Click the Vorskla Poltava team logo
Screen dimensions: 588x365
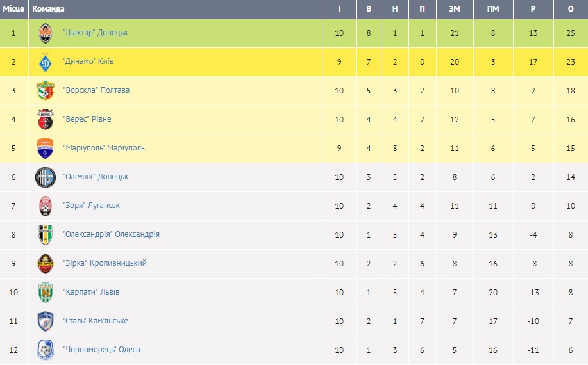coord(46,90)
